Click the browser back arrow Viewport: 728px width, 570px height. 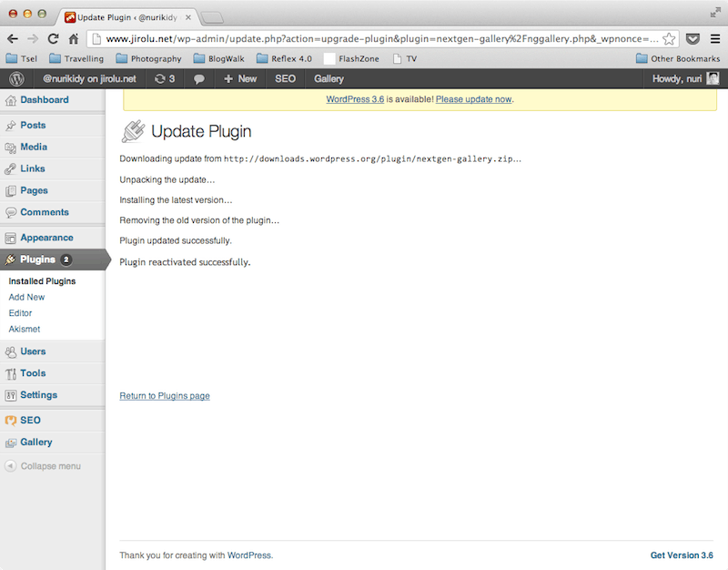(x=13, y=38)
